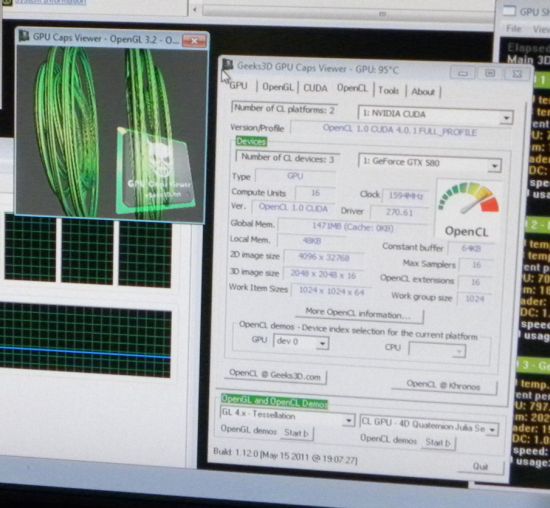550x508 pixels.
Task: Open the CL GPU 4D Quaternion Julia dropdown
Action: 429,426
